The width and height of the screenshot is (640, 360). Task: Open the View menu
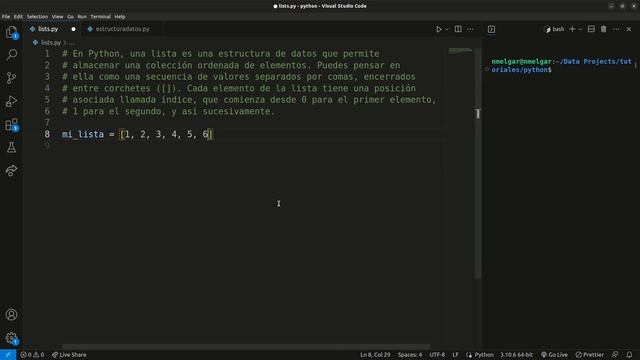[x=58, y=17]
